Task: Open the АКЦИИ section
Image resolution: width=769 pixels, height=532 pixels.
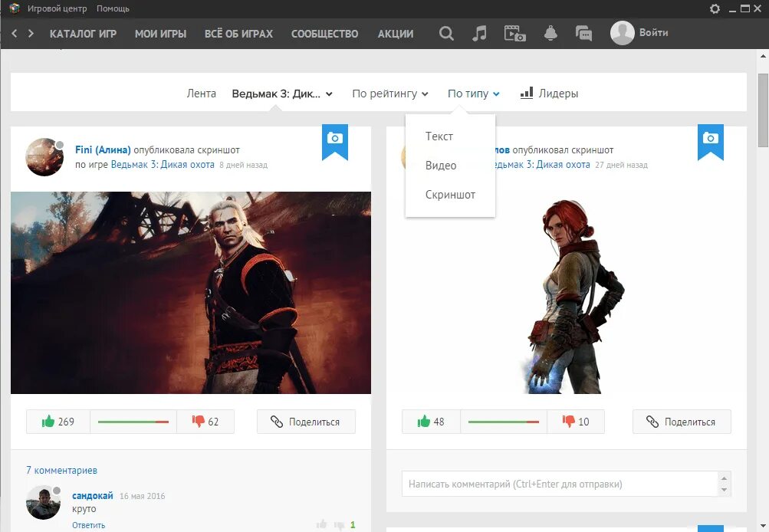Action: [396, 34]
